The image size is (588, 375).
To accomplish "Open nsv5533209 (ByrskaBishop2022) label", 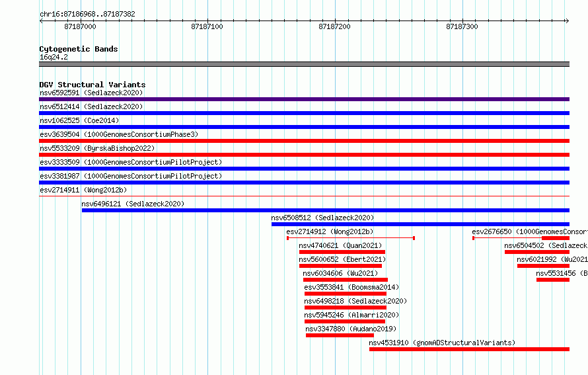I will point(97,148).
